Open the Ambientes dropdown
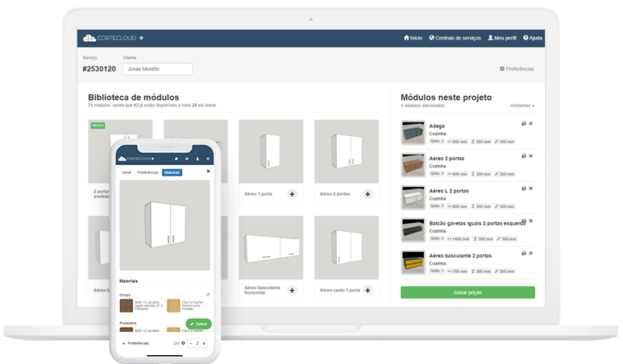 tap(522, 105)
